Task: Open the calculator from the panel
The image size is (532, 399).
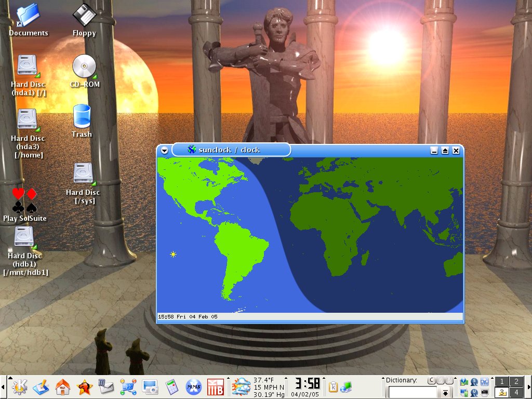Action: click(171, 387)
